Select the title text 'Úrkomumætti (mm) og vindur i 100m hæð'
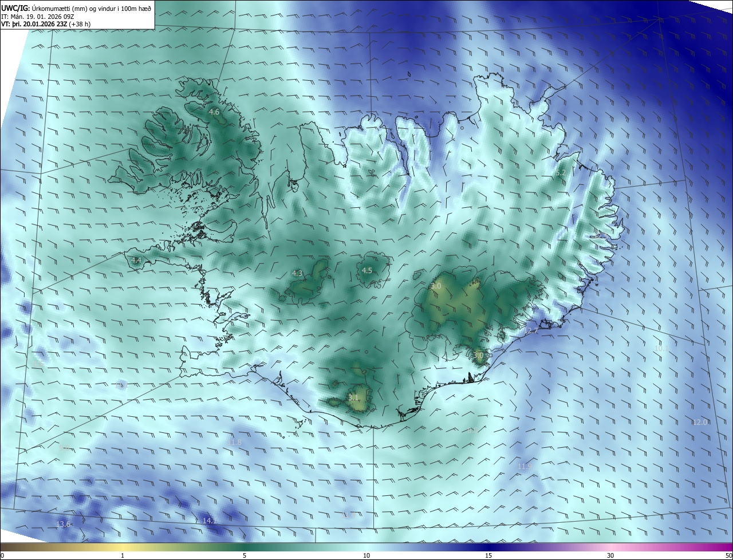This screenshot has height=560, width=733. pyautogui.click(x=92, y=9)
